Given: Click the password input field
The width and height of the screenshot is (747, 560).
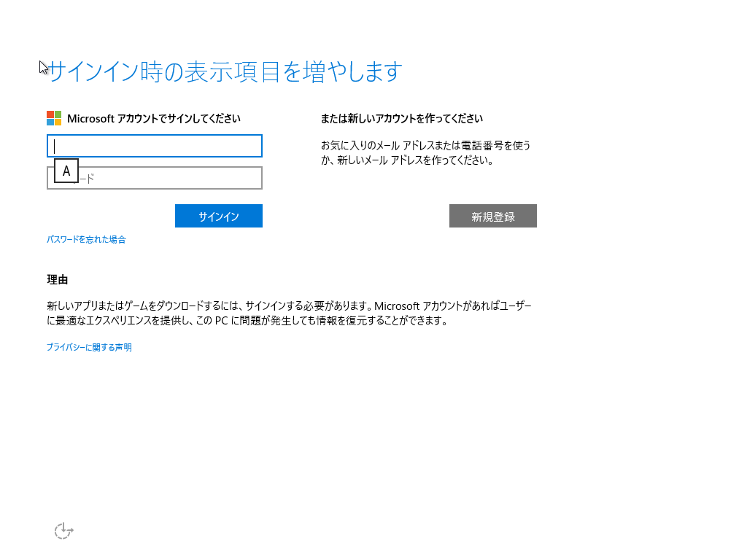Looking at the screenshot, I should pyautogui.click(x=155, y=178).
